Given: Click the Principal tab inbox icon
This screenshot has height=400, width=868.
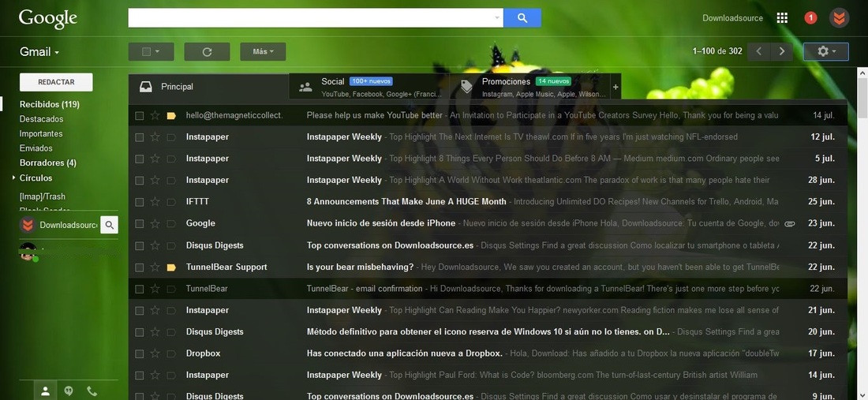Looking at the screenshot, I should [x=146, y=87].
